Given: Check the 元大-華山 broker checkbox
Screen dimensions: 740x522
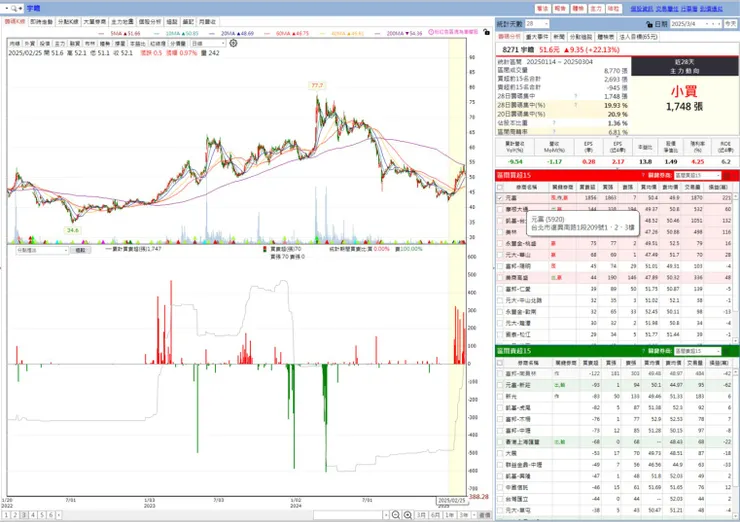Looking at the screenshot, I should 500,255.
